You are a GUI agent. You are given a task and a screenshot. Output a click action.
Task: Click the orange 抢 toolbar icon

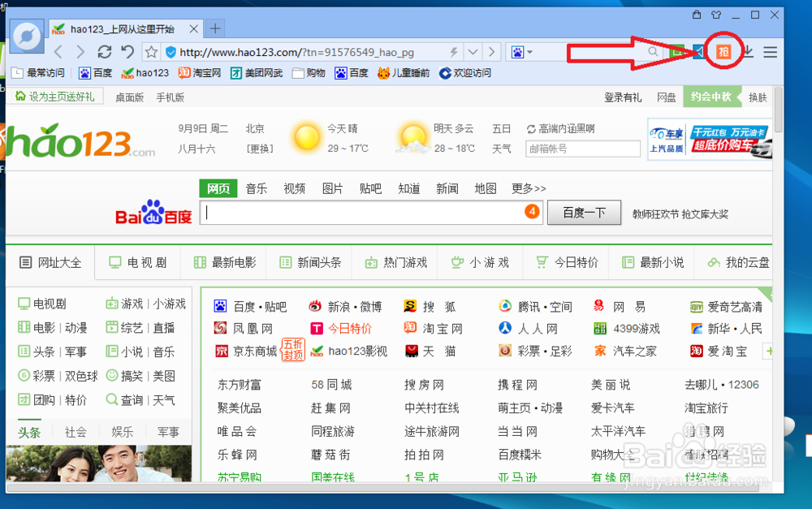[723, 51]
